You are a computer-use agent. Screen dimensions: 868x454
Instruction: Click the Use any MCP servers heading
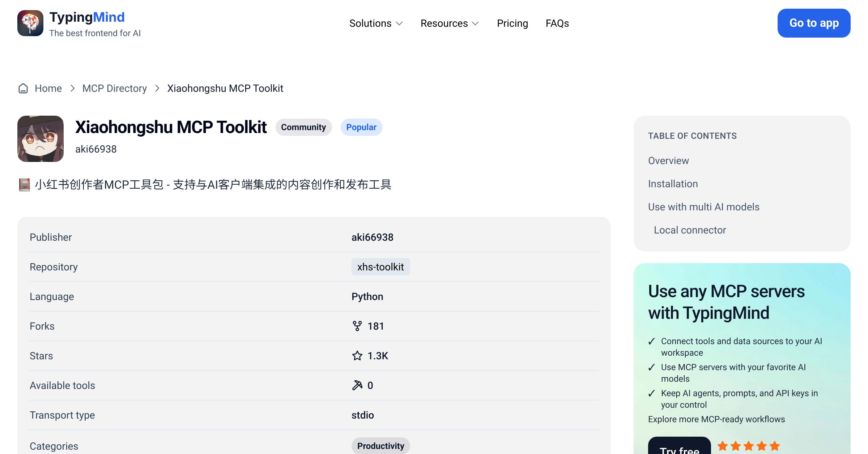[726, 302]
